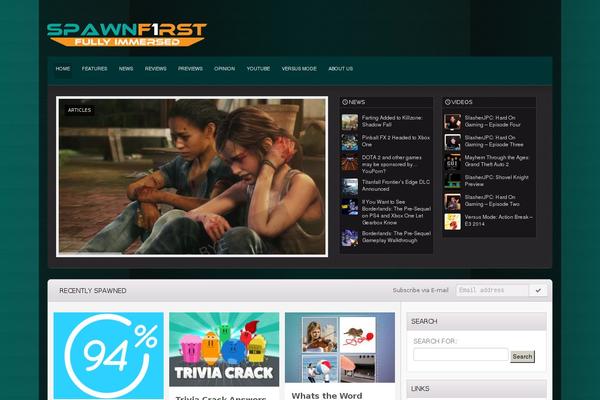Click the Episode Three video thumbnail
Screen dimensions: 600x400
click(452, 142)
